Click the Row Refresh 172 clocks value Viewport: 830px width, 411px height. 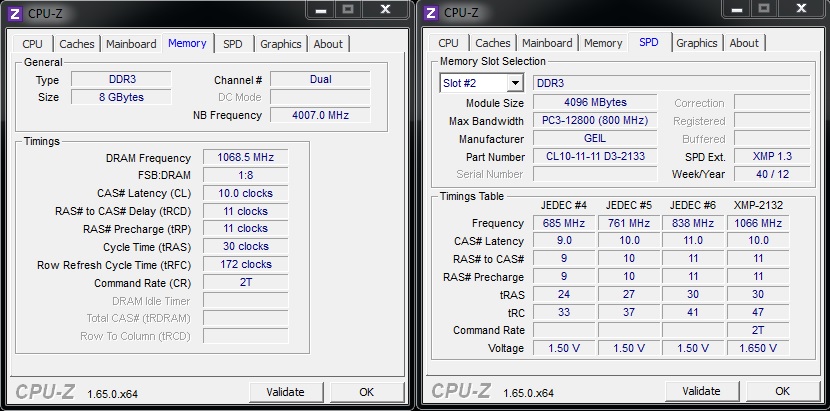[x=246, y=264]
